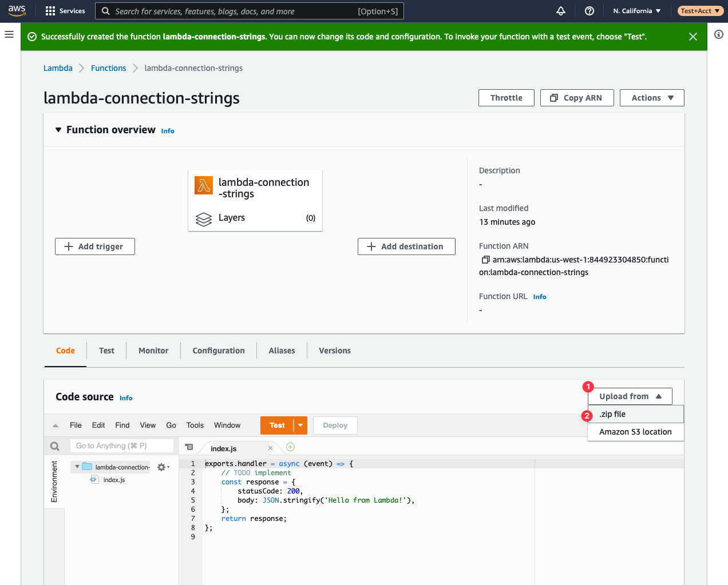Go to Lambda breadcrumb link

[58, 68]
